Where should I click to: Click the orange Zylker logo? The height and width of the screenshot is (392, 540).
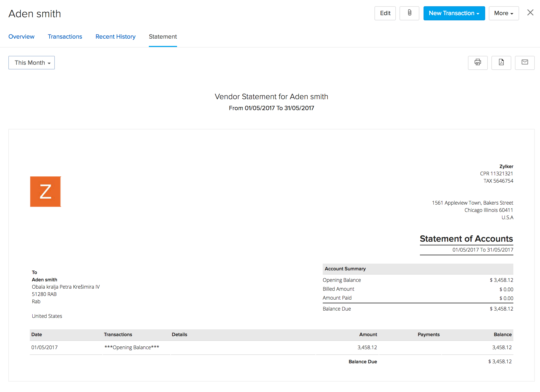coord(45,192)
